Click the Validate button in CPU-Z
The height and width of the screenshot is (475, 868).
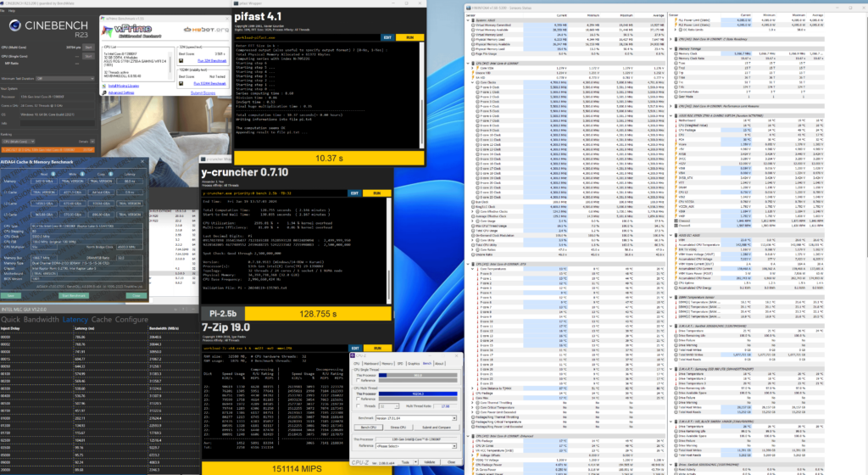click(430, 462)
